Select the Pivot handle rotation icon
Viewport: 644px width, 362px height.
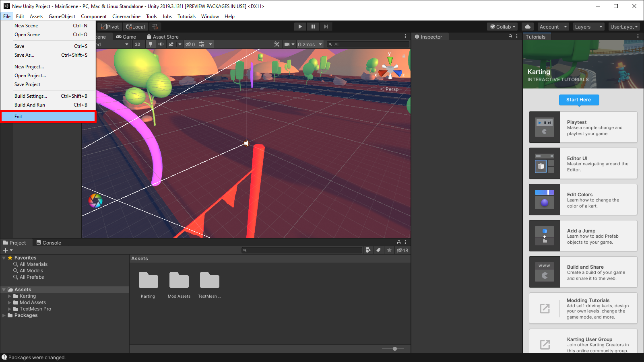point(109,27)
